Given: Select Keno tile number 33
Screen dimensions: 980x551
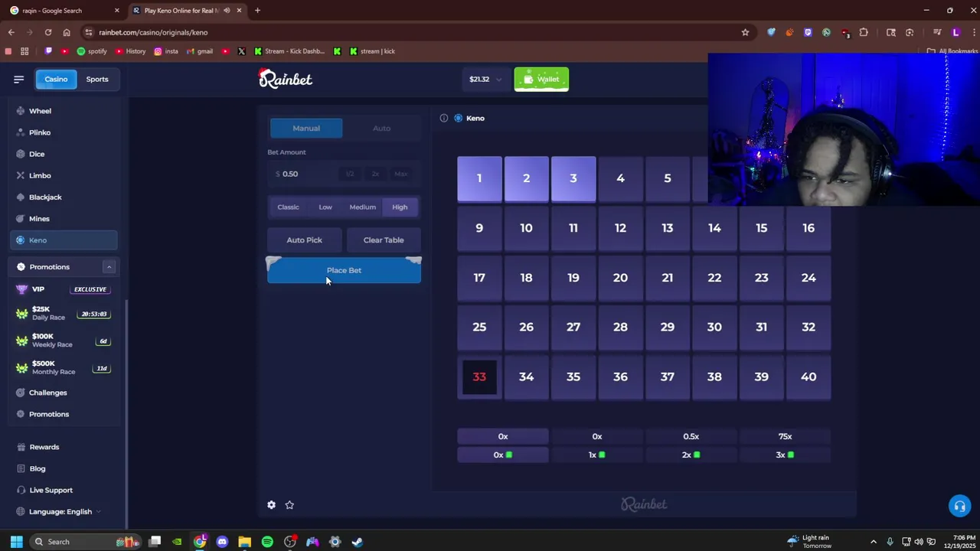Looking at the screenshot, I should click(x=479, y=377).
